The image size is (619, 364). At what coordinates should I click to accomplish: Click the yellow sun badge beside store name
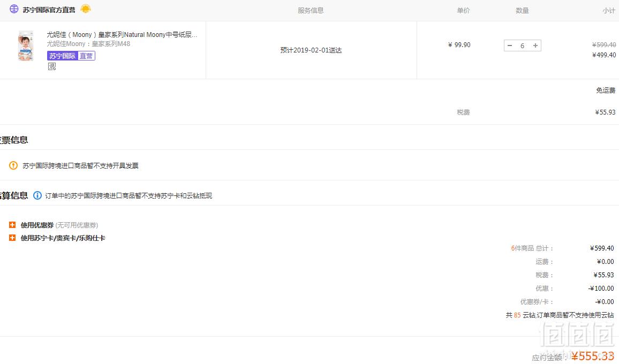(86, 9)
